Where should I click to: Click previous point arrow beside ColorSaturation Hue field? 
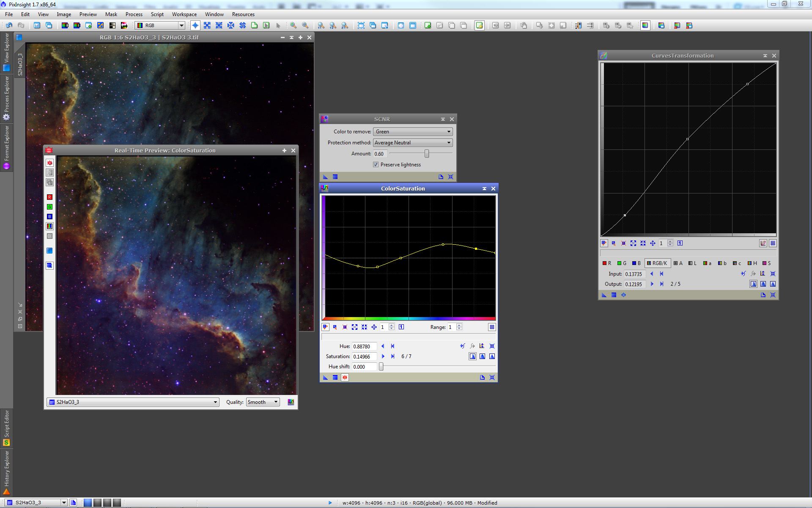(383, 346)
